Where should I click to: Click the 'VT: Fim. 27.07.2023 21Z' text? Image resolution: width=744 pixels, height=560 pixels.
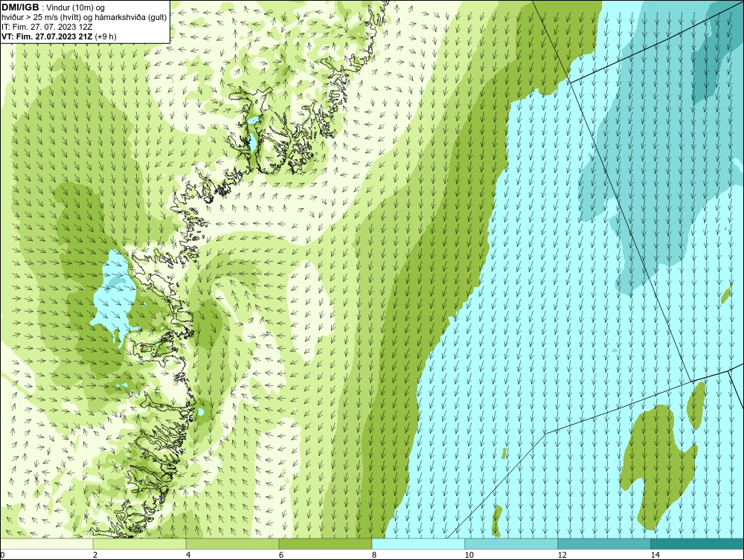[48, 36]
